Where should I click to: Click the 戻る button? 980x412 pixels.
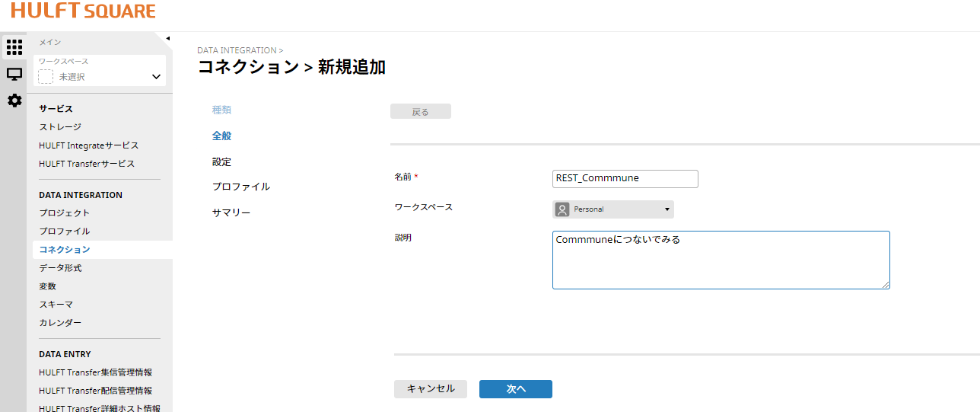[421, 112]
